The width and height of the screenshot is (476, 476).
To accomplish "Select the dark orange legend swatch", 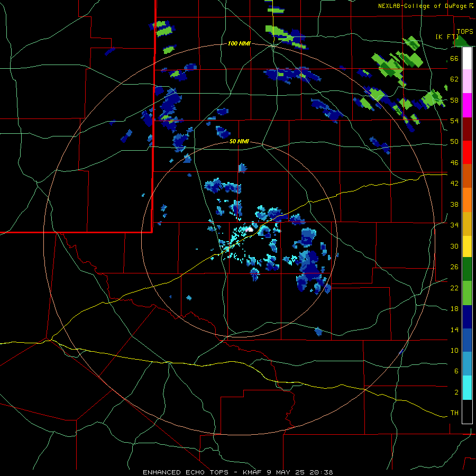I will point(467,176).
